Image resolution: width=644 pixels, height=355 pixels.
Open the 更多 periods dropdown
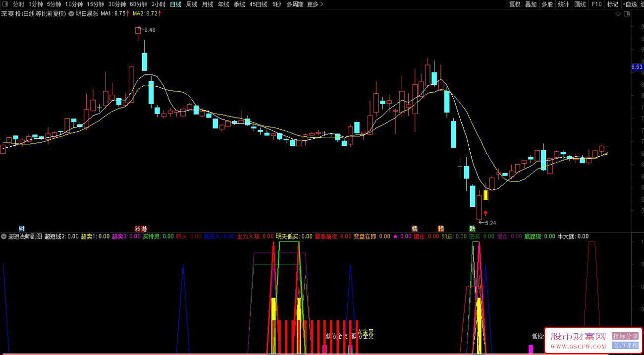pyautogui.click(x=315, y=4)
